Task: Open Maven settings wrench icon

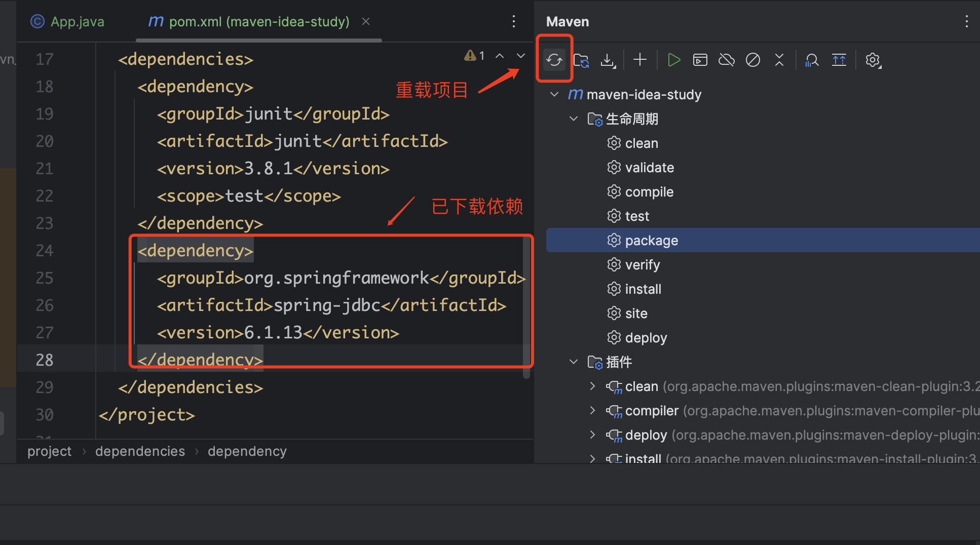Action: click(873, 60)
